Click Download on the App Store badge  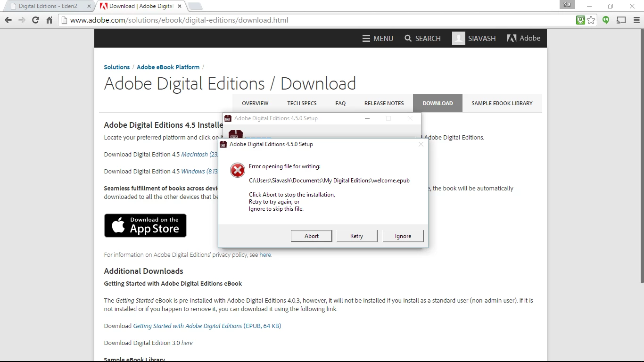pyautogui.click(x=145, y=225)
